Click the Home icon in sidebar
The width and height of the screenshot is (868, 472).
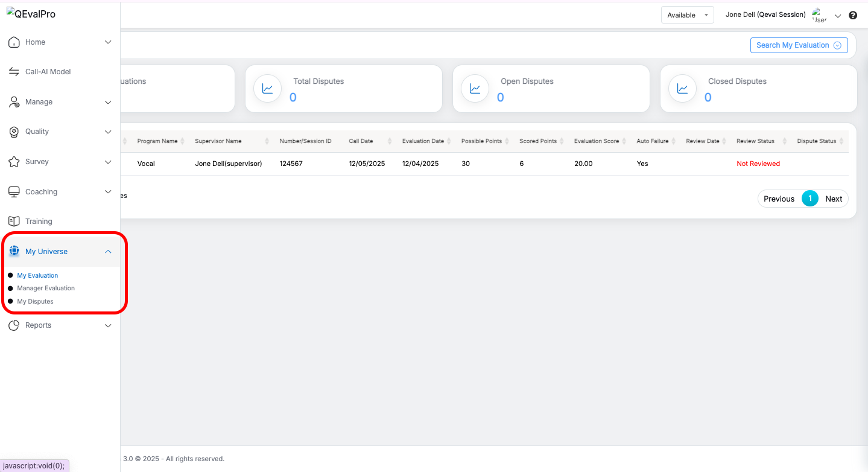14,42
